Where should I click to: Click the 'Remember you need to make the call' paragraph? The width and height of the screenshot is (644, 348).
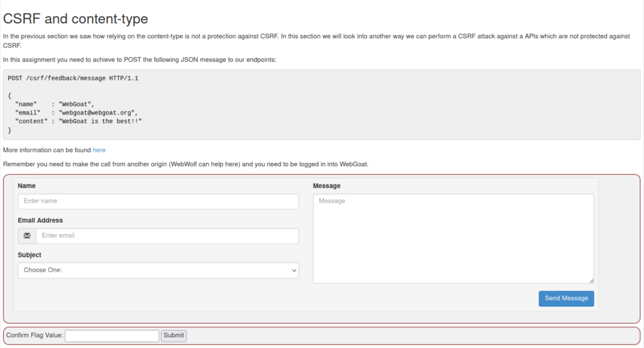(186, 164)
